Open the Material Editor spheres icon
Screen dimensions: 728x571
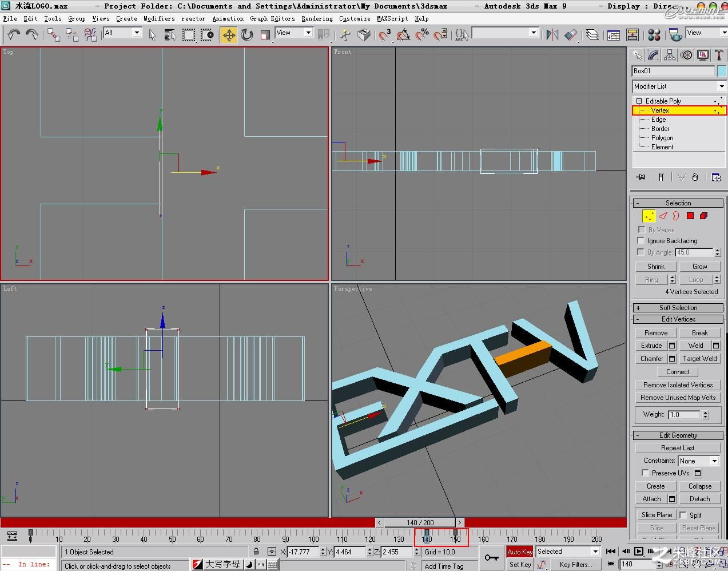(655, 35)
